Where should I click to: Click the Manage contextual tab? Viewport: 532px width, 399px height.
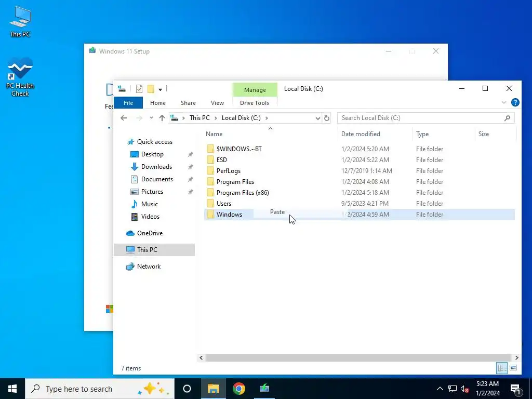pyautogui.click(x=255, y=90)
